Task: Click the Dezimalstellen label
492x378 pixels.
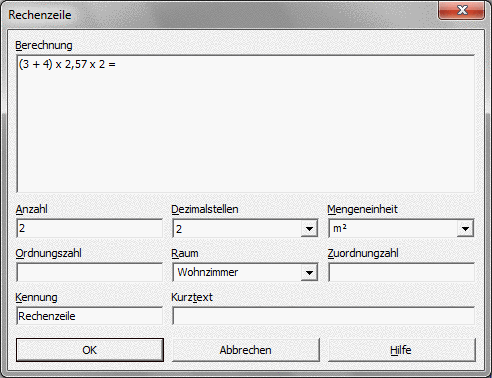Action: pos(205,209)
